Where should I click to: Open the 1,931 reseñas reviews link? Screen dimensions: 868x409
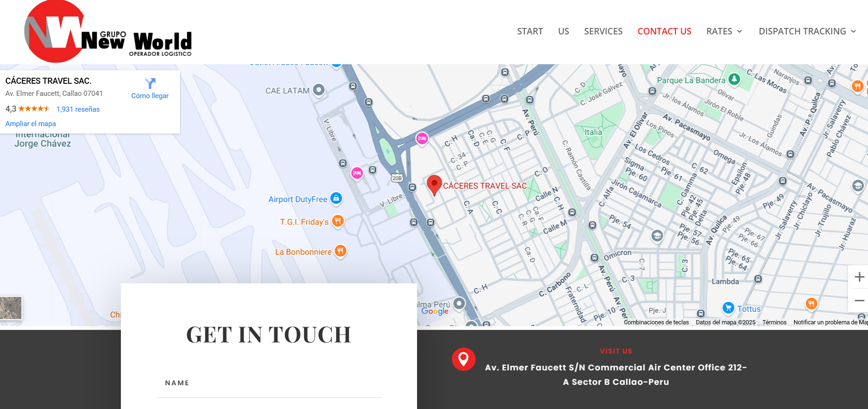[78, 109]
